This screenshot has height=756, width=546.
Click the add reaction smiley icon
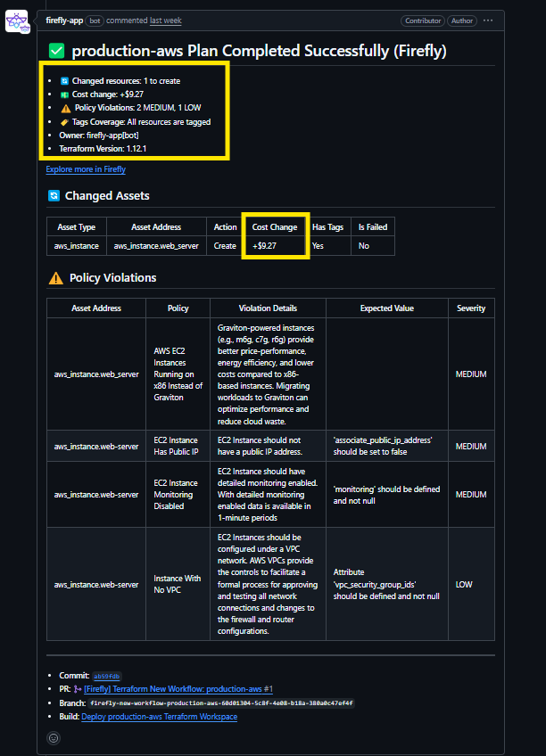click(x=54, y=737)
